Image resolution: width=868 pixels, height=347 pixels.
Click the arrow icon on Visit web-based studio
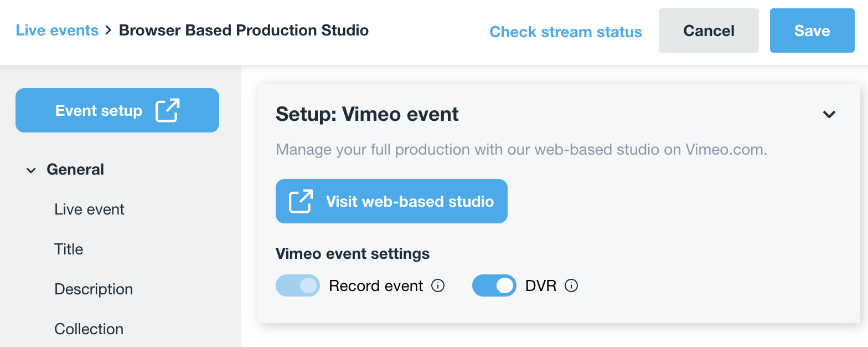click(x=301, y=201)
